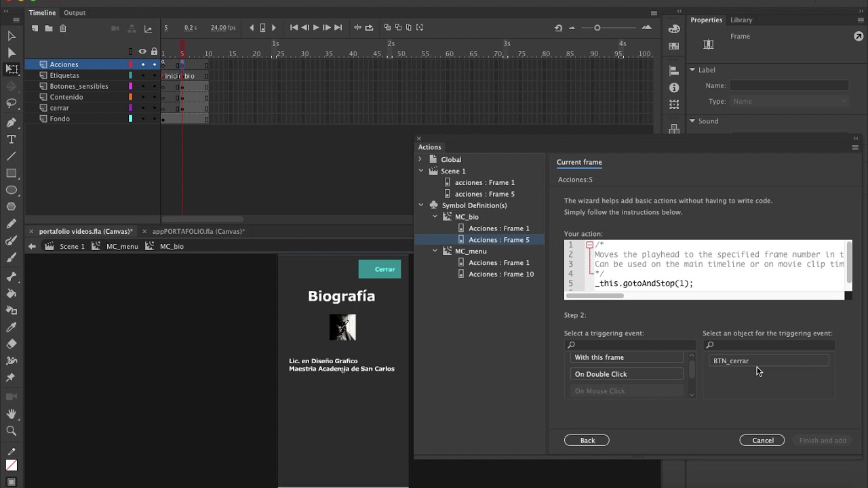Toggle visibility of Etiquetas layer
868x488 pixels.
click(142, 75)
